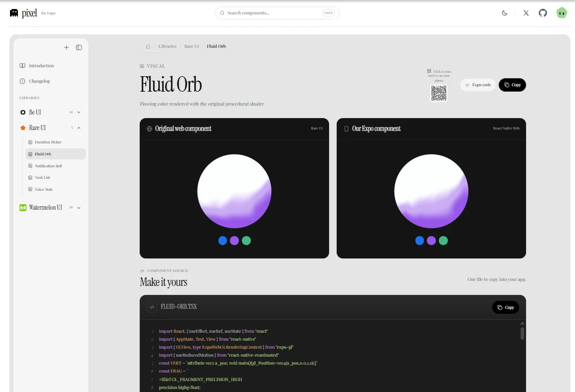Click the Make it yours heading
The width and height of the screenshot is (575, 392).
coord(163,282)
